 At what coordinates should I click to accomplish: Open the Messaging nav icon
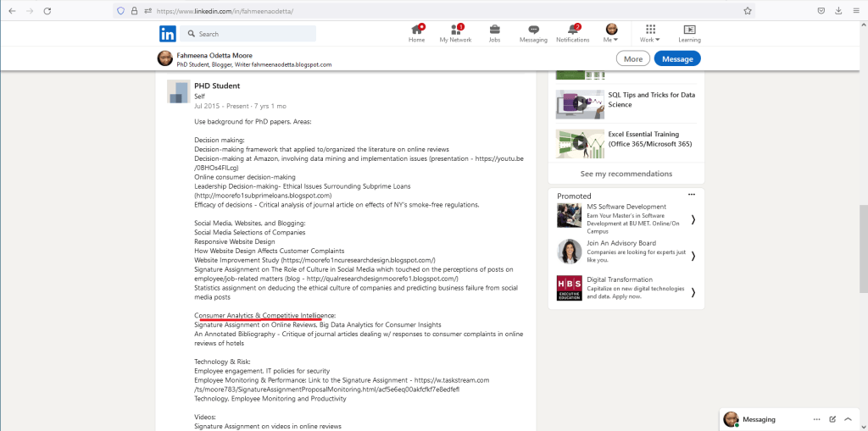coord(533,30)
